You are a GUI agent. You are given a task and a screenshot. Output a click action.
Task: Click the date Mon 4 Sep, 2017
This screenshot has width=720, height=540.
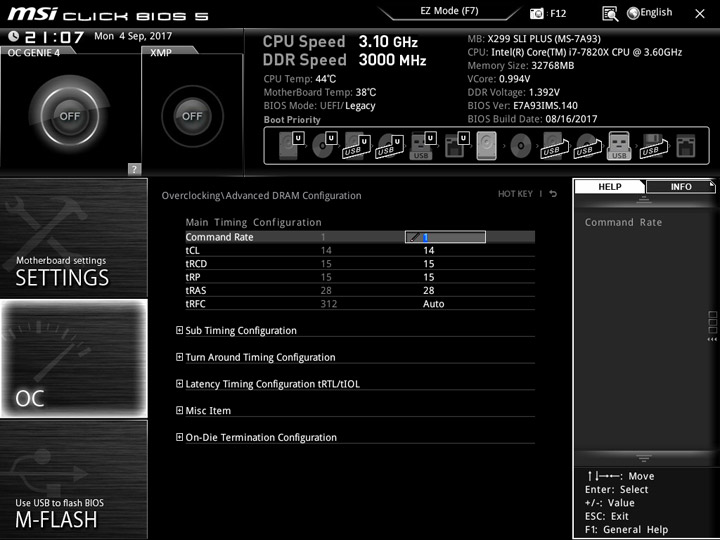pos(133,36)
